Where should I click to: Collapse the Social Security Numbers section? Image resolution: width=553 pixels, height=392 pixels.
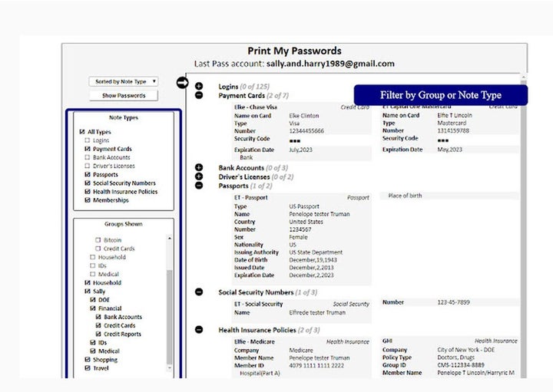pyautogui.click(x=199, y=292)
